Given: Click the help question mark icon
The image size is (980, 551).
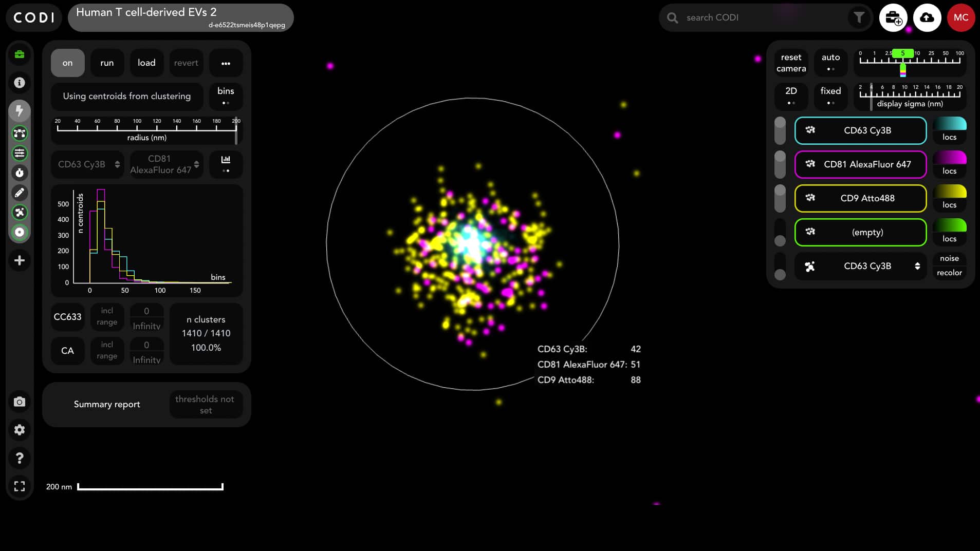Looking at the screenshot, I should (20, 458).
